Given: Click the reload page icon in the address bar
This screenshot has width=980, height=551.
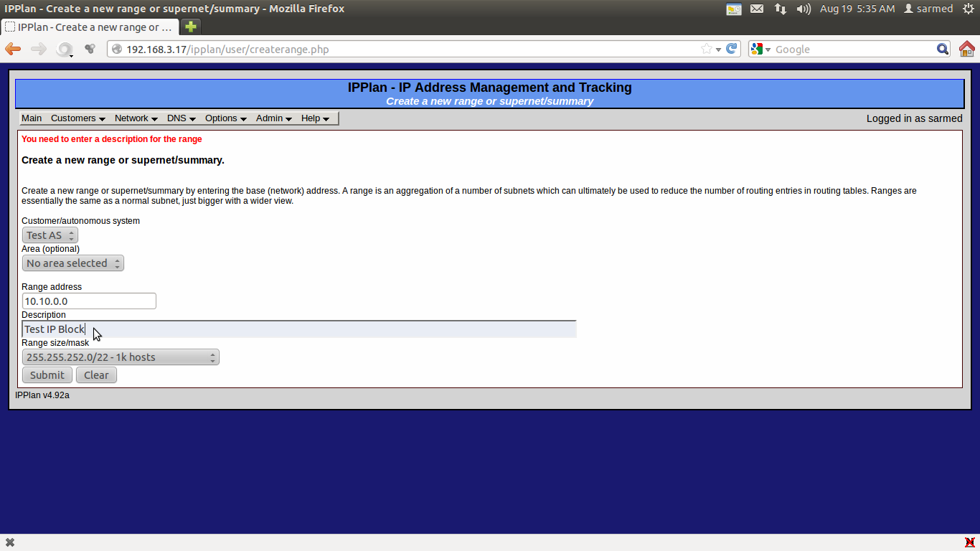Looking at the screenshot, I should tap(731, 49).
